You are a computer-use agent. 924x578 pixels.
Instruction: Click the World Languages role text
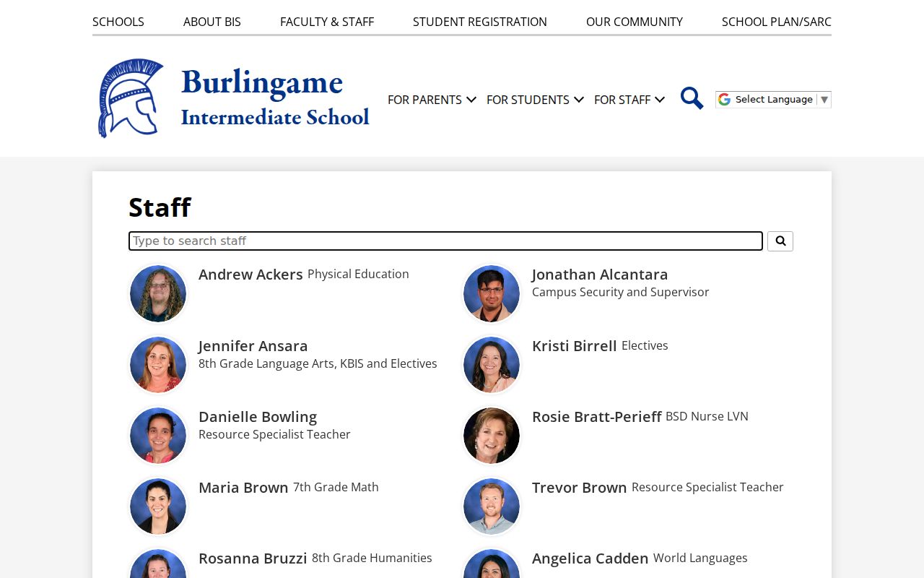[x=700, y=558]
